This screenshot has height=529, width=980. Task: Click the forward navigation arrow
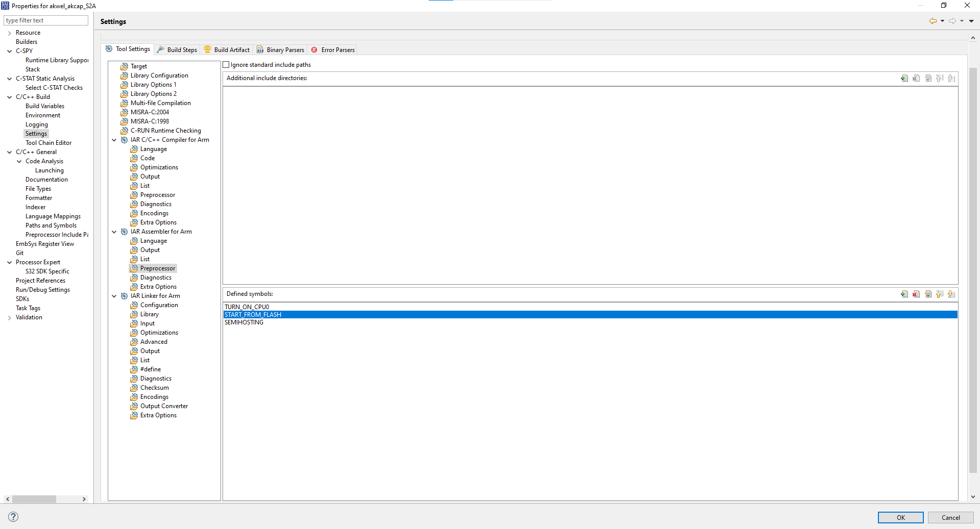point(952,21)
